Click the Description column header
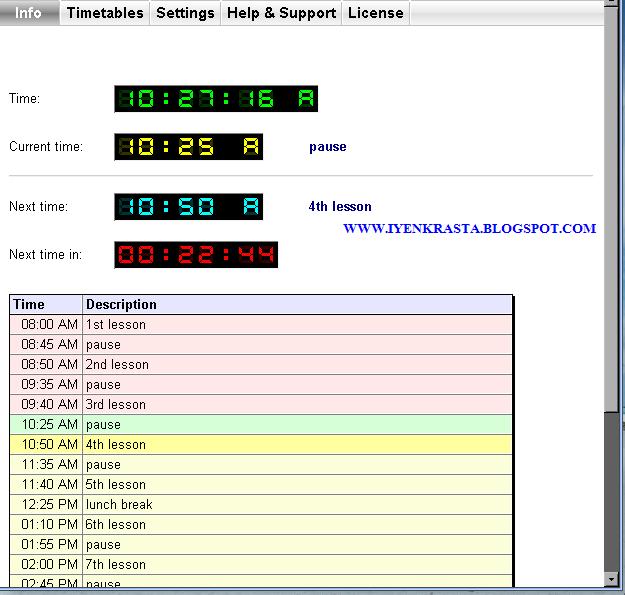The height and width of the screenshot is (595, 625). point(297,304)
